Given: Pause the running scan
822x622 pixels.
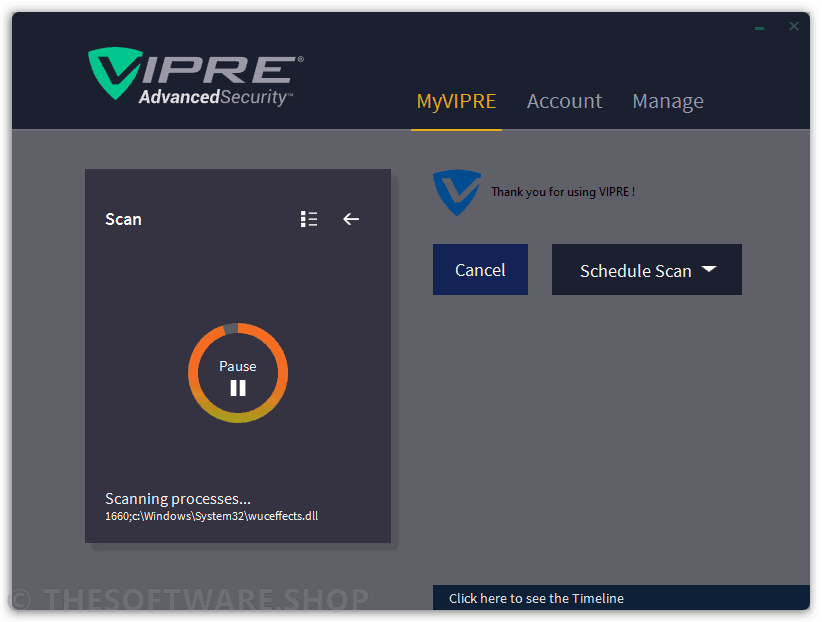Looking at the screenshot, I should tap(238, 379).
